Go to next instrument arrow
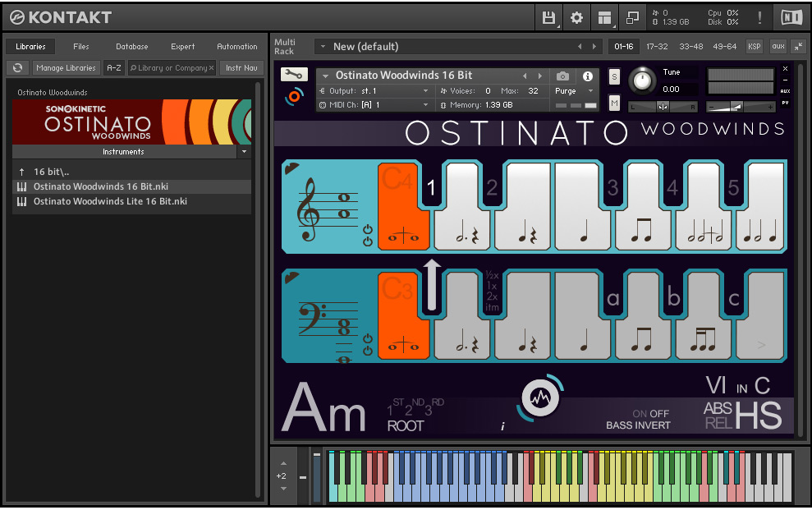This screenshot has width=812, height=510. tap(540, 76)
